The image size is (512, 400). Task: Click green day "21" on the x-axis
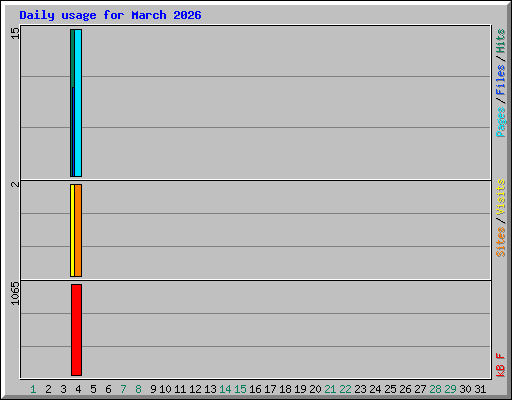coord(330,389)
